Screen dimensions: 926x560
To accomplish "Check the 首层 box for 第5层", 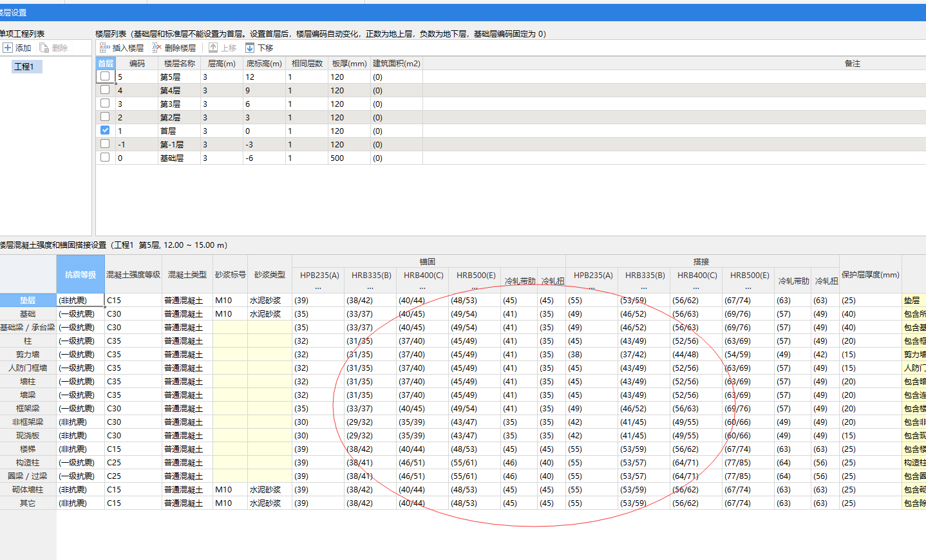I will 105,77.
